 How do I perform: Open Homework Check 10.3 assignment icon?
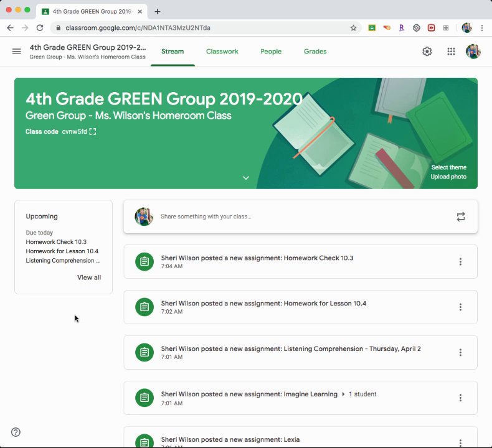click(x=144, y=261)
